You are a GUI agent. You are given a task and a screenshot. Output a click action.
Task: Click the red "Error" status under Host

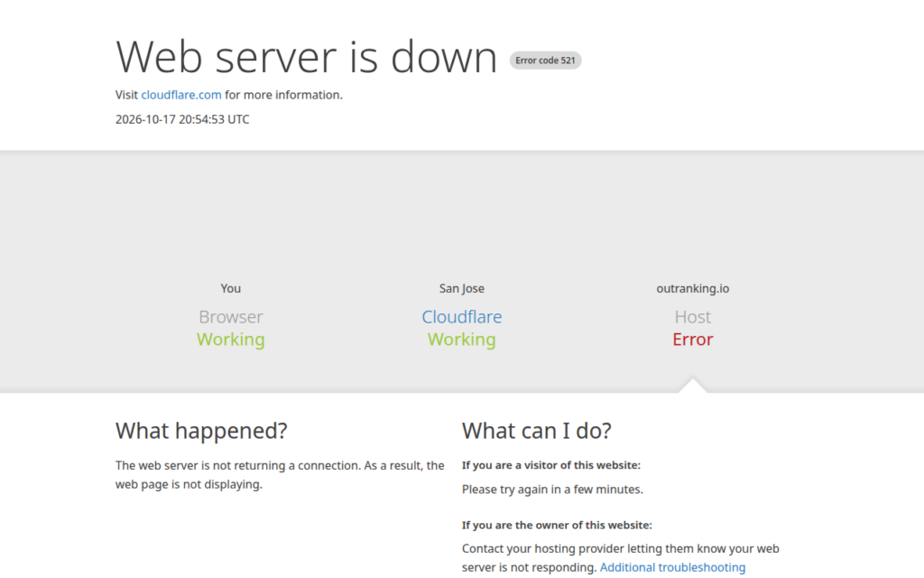[x=692, y=340]
